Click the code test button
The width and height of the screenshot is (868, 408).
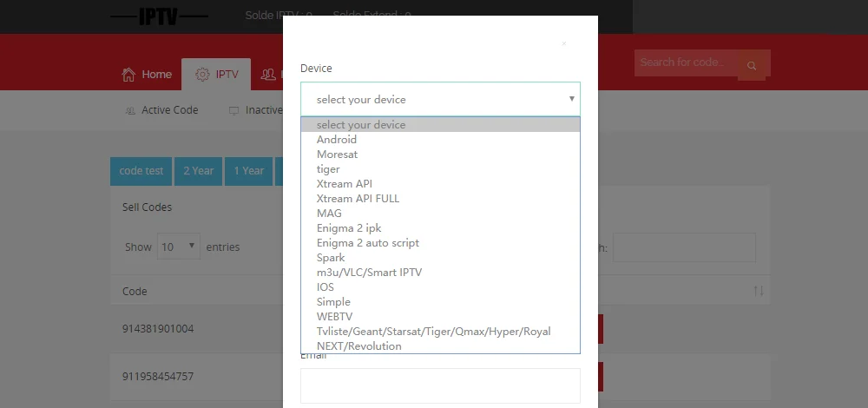point(141,171)
